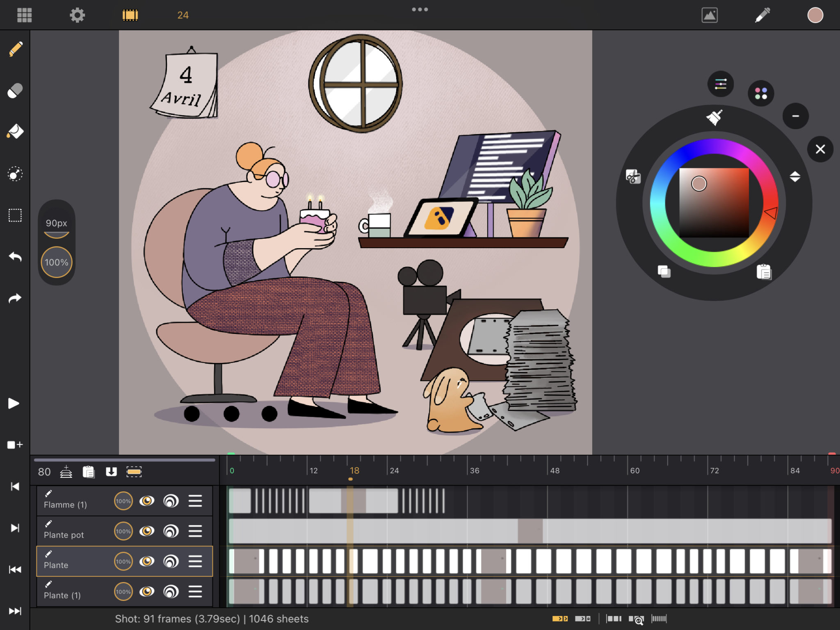Open the Flamme (1) layer hamburger menu
This screenshot has height=630, width=840.
pos(195,501)
